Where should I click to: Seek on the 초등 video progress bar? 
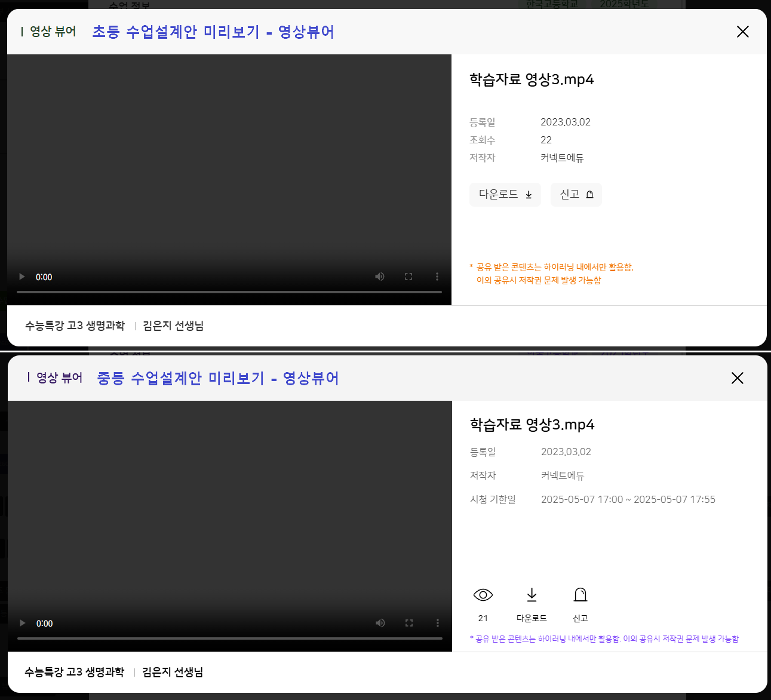pos(229,292)
